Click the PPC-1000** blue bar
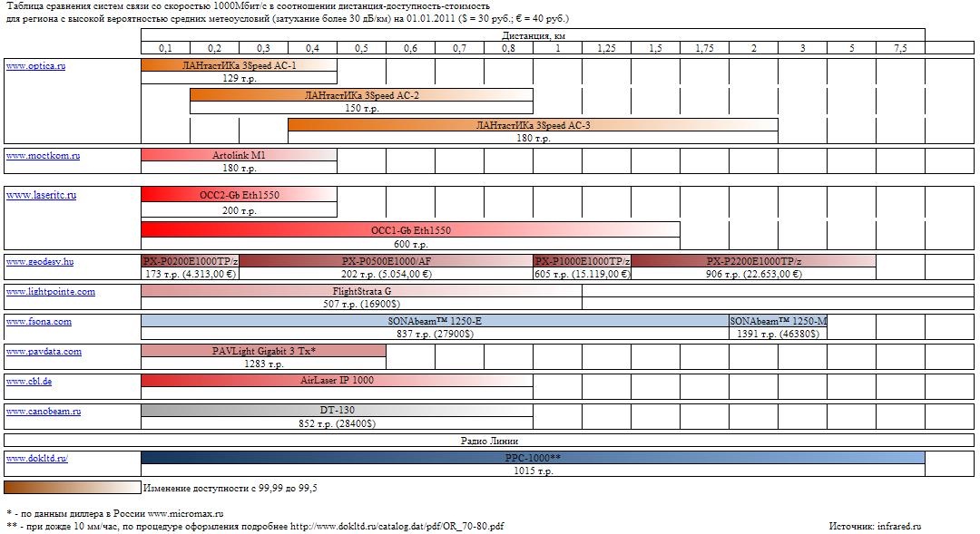This screenshot has height=534, width=980. tap(533, 458)
